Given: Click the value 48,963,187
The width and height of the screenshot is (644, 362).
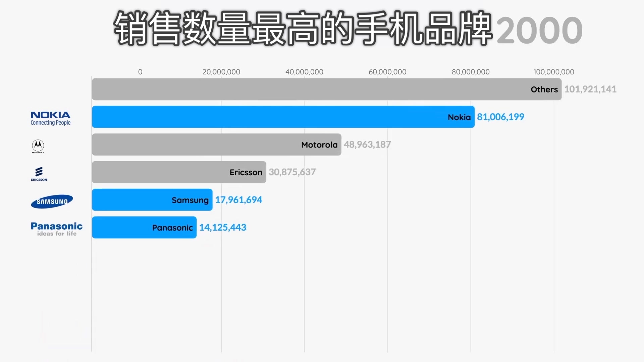Looking at the screenshot, I should pos(367,144).
